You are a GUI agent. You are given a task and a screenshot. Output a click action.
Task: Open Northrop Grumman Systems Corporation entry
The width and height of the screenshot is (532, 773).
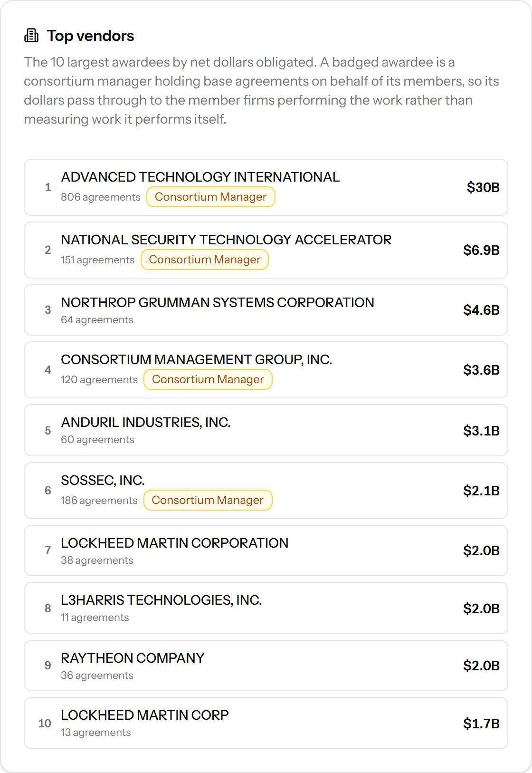(266, 310)
